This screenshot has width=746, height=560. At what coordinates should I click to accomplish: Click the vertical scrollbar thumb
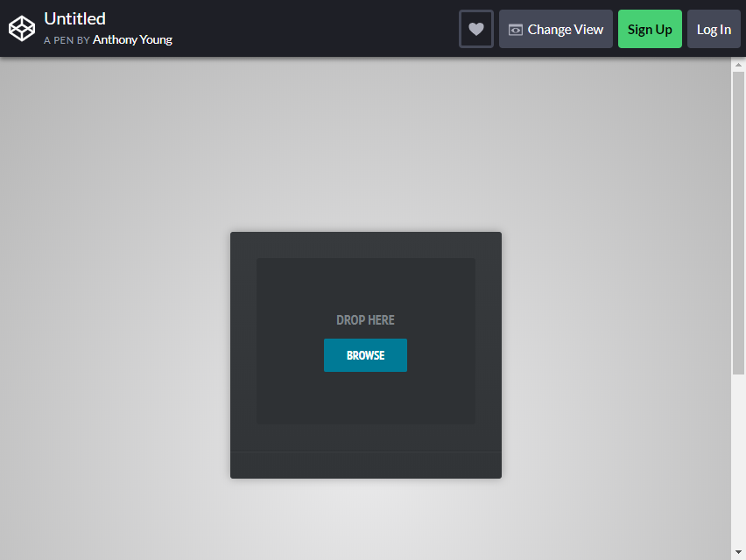click(738, 223)
